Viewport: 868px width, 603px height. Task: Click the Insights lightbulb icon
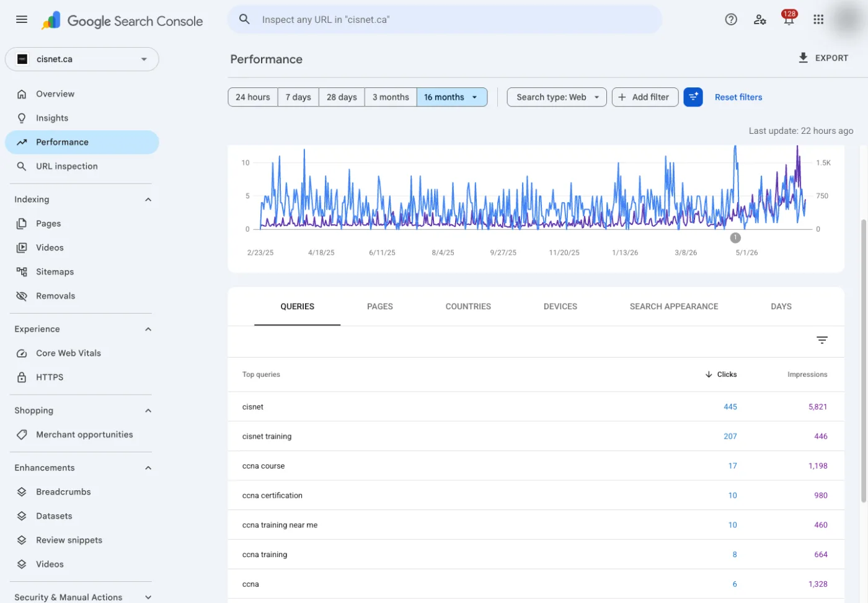(22, 118)
